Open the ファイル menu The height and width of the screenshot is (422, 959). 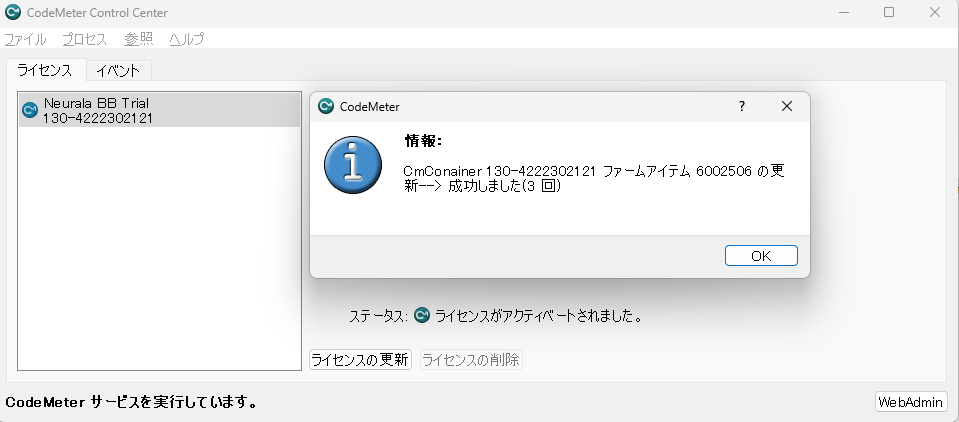pos(25,39)
